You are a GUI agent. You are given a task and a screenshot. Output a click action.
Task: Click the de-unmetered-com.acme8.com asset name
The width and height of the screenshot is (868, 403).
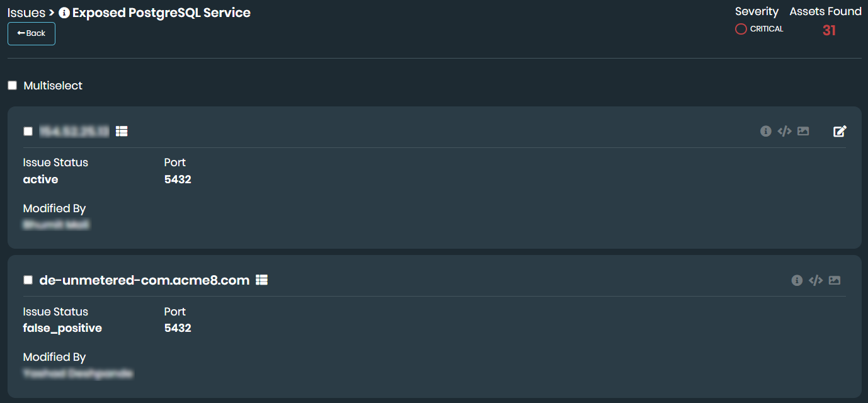[x=144, y=280]
